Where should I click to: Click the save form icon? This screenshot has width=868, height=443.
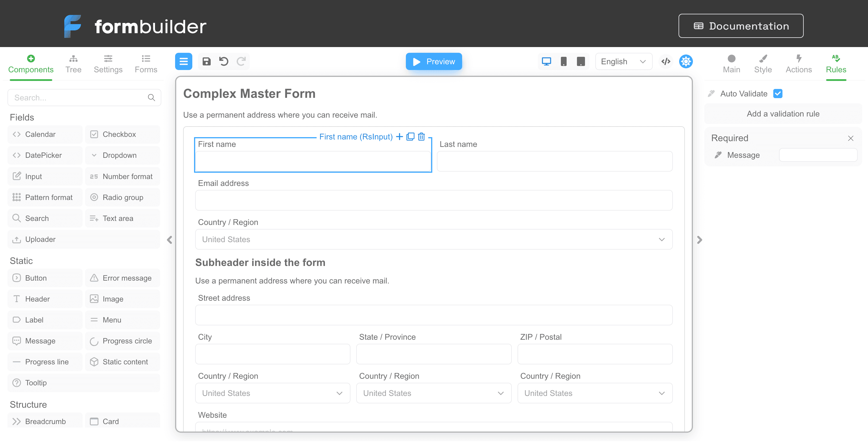pyautogui.click(x=206, y=62)
